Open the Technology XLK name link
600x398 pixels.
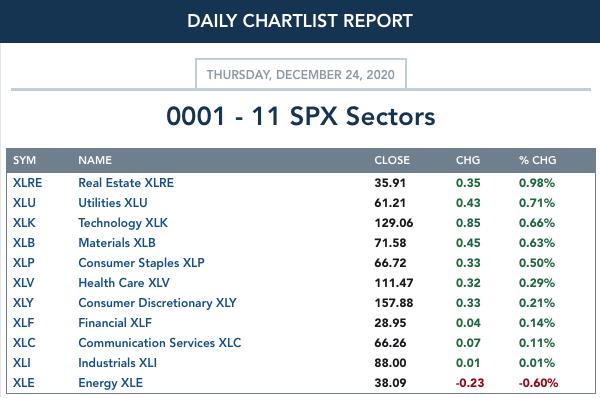point(123,223)
